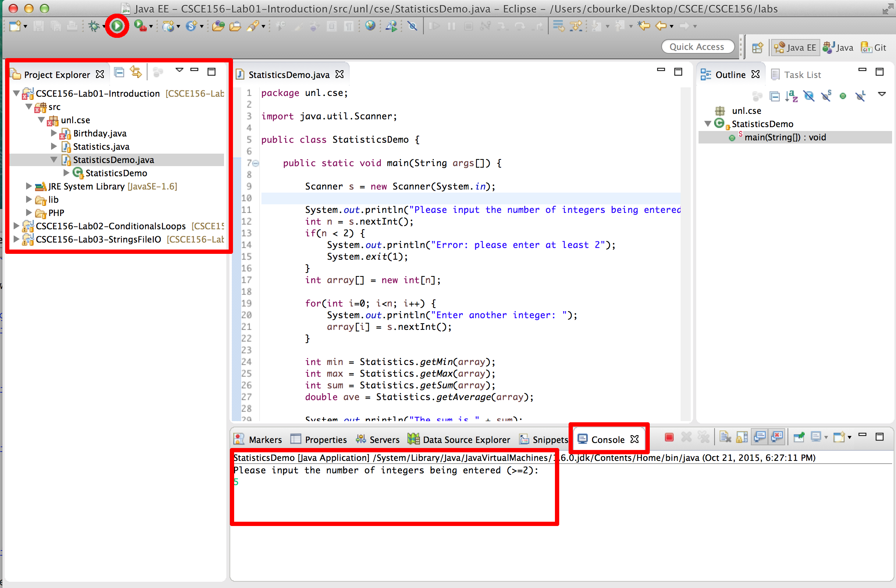Click the Sort alphabetically icon in Outline
896x588 pixels.
coord(791,96)
